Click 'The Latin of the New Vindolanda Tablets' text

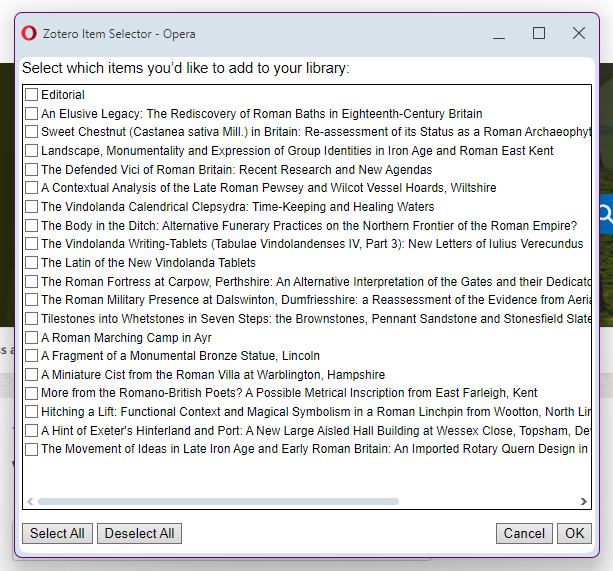click(x=148, y=263)
